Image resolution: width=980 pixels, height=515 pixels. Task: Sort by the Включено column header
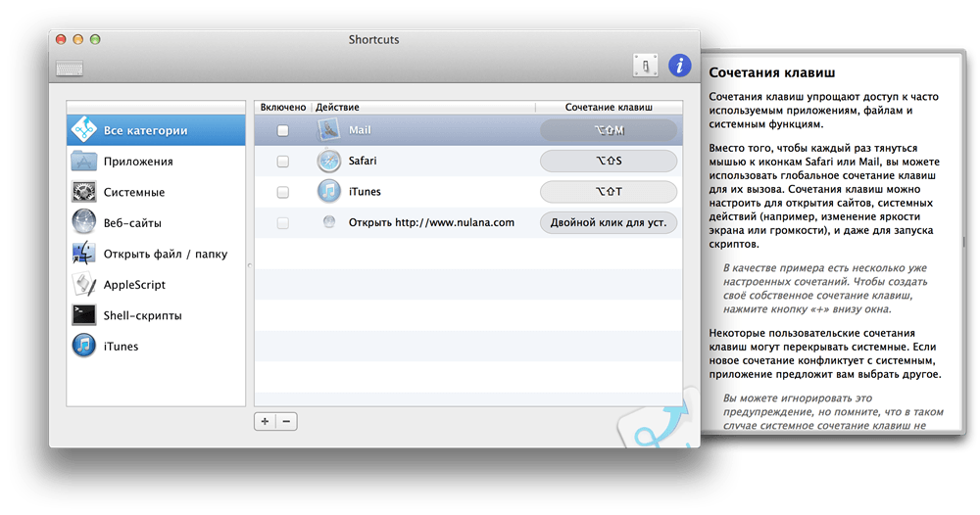[283, 107]
